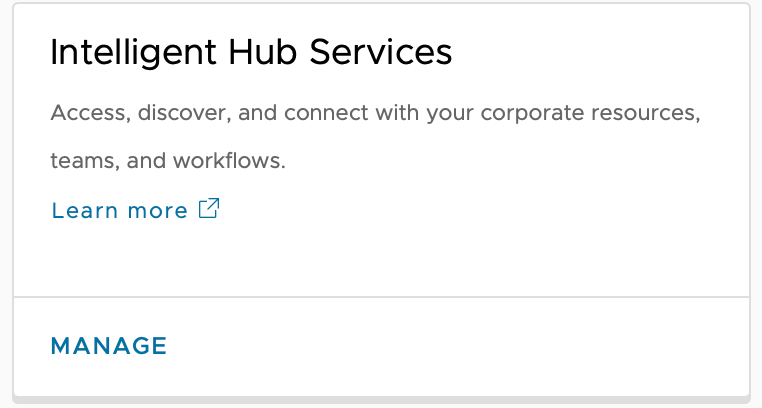Click the gray bar under the card
The width and height of the screenshot is (762, 408).
[381, 401]
